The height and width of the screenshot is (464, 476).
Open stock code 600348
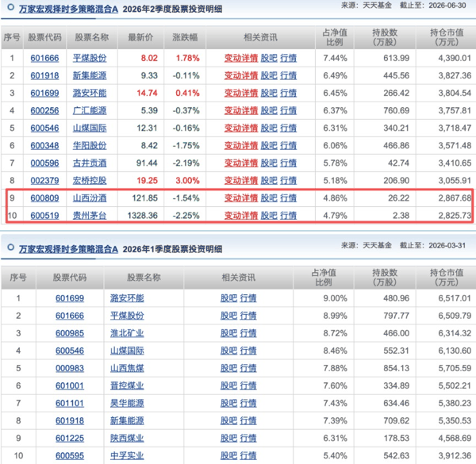44,146
